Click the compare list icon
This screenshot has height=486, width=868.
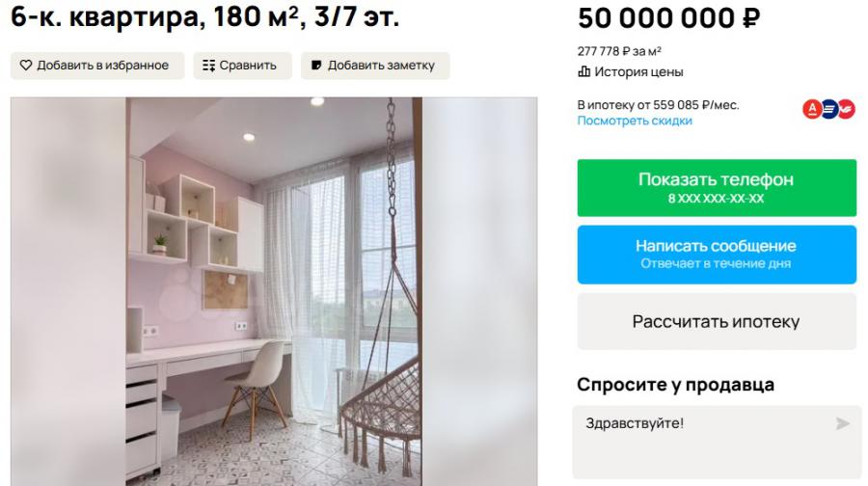click(x=208, y=66)
